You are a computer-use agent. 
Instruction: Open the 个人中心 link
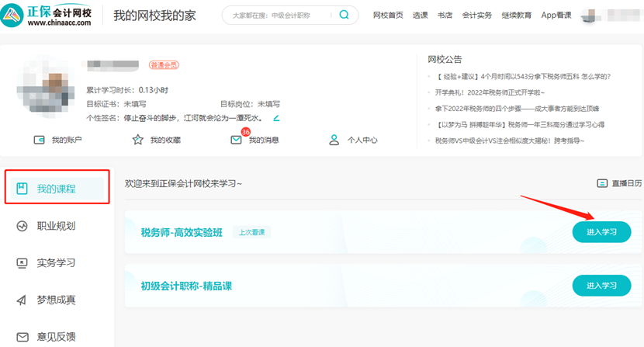click(362, 141)
